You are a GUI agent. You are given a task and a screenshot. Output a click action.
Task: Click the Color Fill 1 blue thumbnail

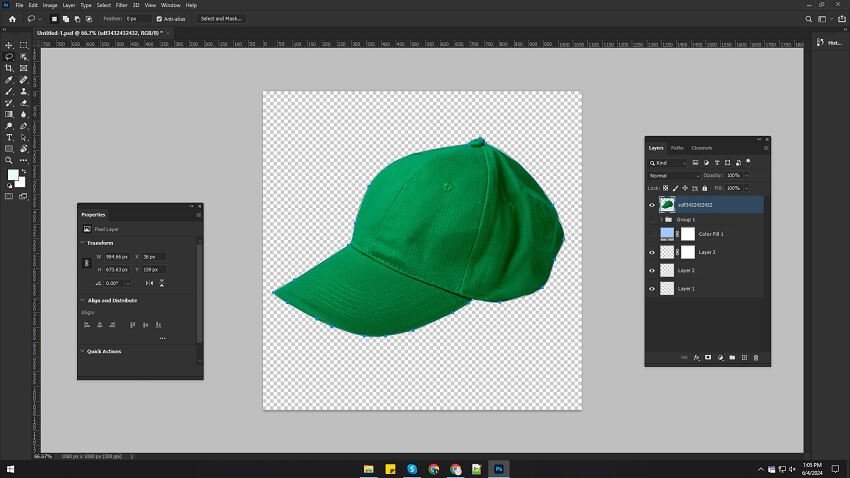[667, 234]
